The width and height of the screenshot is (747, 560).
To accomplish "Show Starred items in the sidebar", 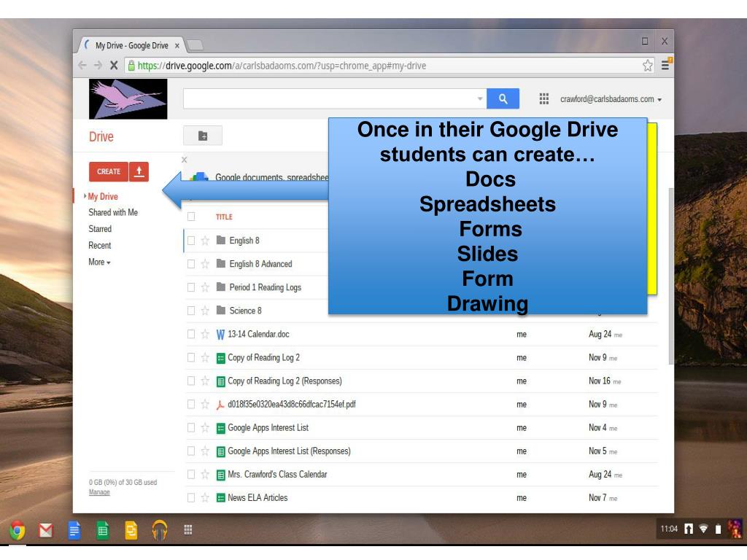I will pos(100,229).
